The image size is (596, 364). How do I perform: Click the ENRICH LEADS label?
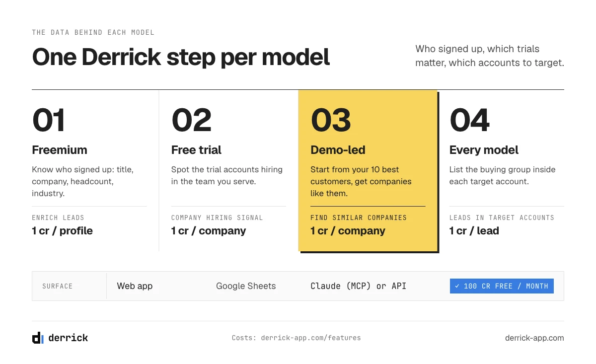(x=58, y=218)
